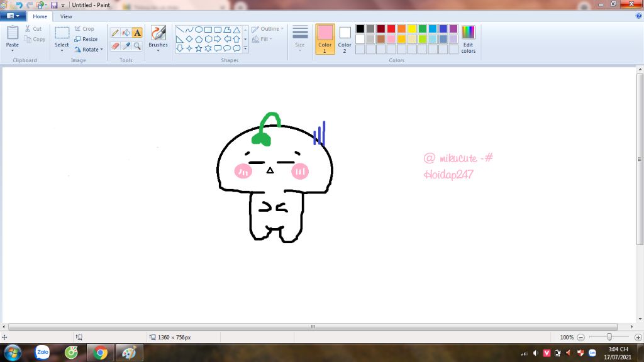Choose the Line shape
The width and height of the screenshot is (644, 362).
coord(180,30)
